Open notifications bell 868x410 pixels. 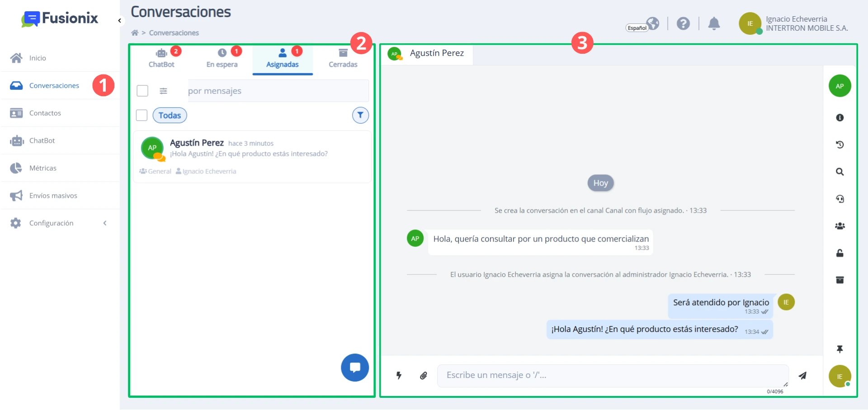click(x=714, y=23)
